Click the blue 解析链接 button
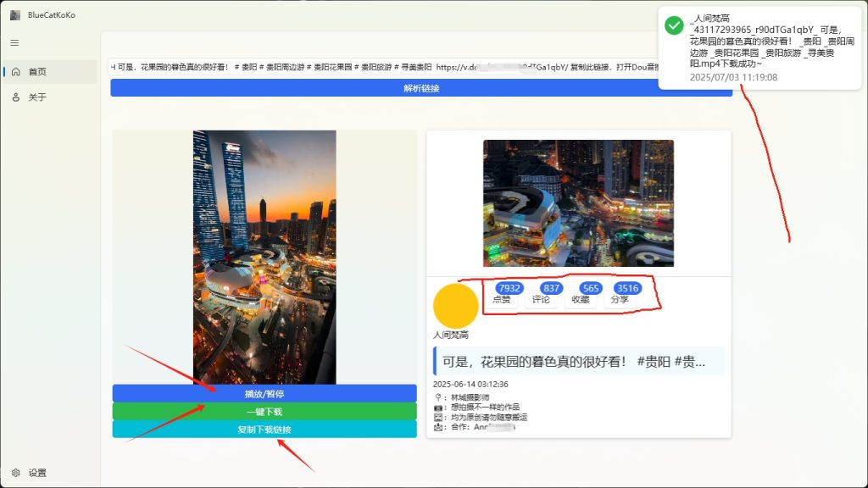 [x=421, y=88]
